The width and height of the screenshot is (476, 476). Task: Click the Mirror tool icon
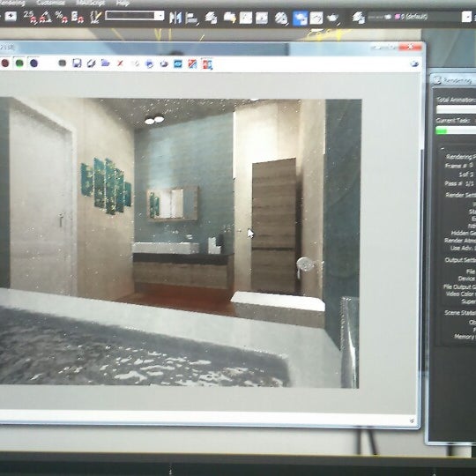coord(175,18)
